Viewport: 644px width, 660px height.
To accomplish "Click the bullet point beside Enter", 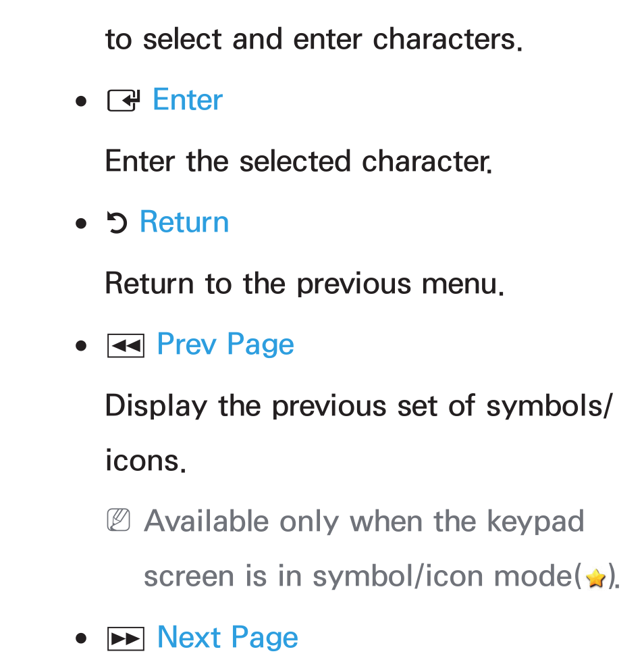I will [81, 101].
